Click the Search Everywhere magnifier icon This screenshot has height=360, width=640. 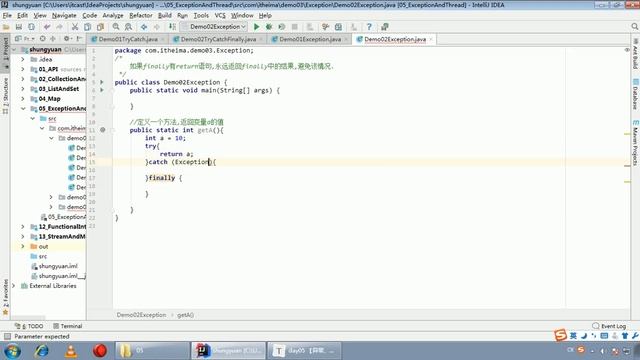click(635, 27)
